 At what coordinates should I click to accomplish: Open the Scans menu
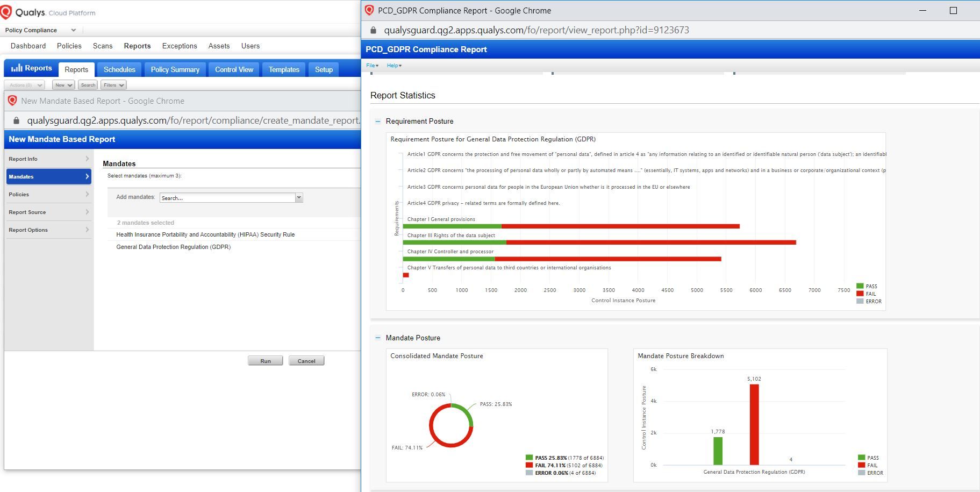(103, 46)
